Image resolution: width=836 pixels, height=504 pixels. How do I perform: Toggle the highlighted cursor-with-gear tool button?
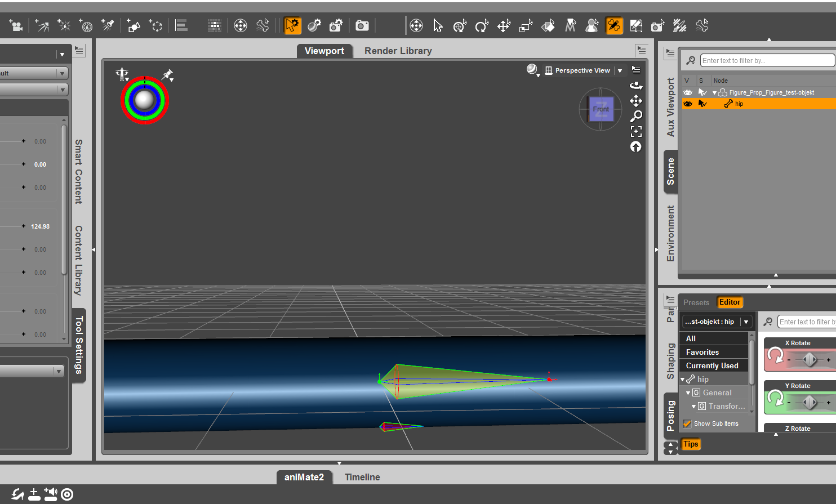(x=292, y=25)
